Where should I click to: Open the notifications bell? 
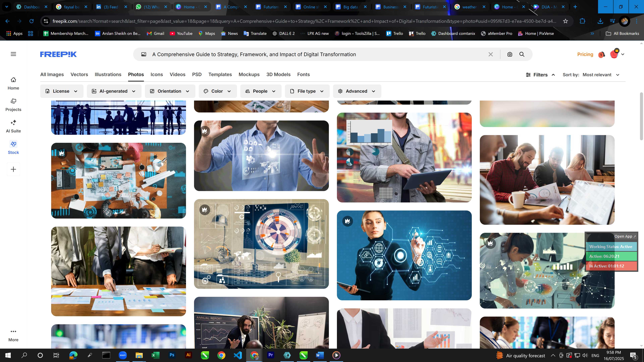602,54
